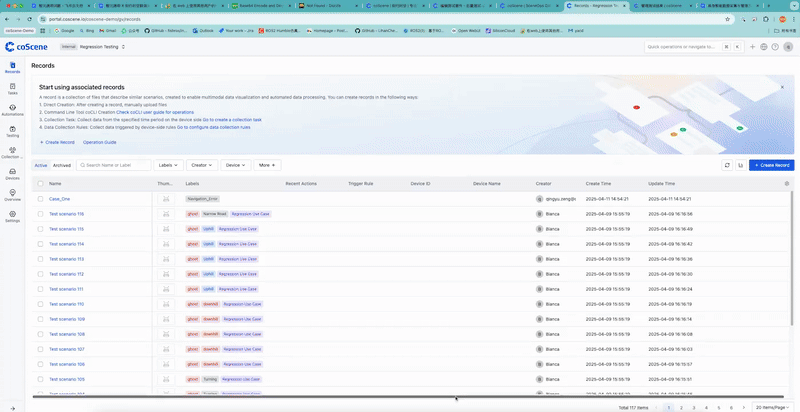
Task: Open the 20 items/Page dropdown
Action: 774,408
